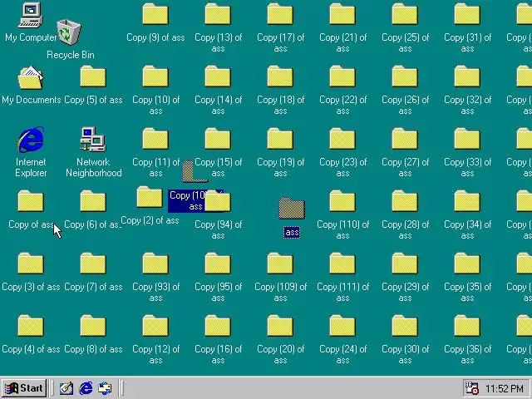Screen dimensions: 532x399
Task: Select the 'Copy of ass' folder
Action: [31, 201]
